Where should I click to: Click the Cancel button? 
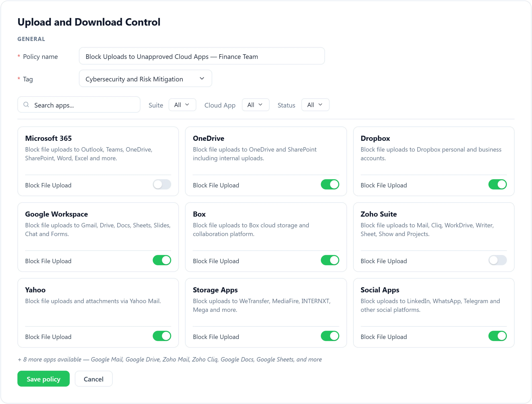click(94, 379)
